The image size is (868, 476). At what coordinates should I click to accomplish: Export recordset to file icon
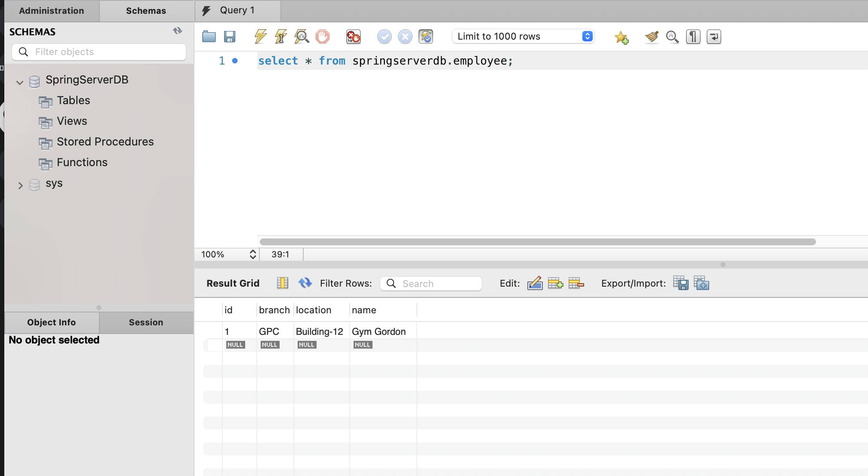680,283
